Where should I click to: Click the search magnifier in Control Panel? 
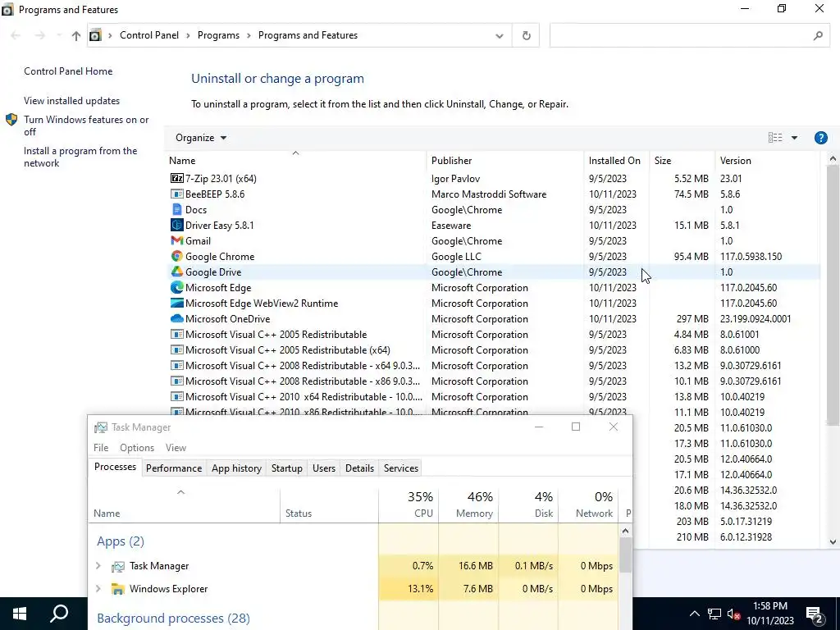tap(818, 35)
